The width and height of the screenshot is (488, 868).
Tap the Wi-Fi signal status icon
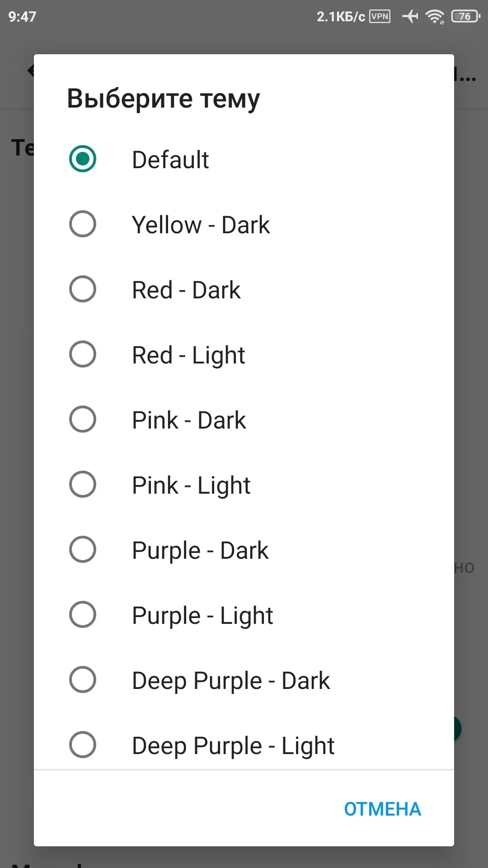pyautogui.click(x=435, y=17)
